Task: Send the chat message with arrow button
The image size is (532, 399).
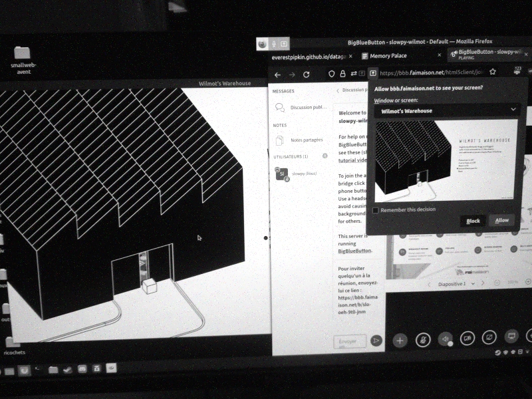Action: click(376, 340)
